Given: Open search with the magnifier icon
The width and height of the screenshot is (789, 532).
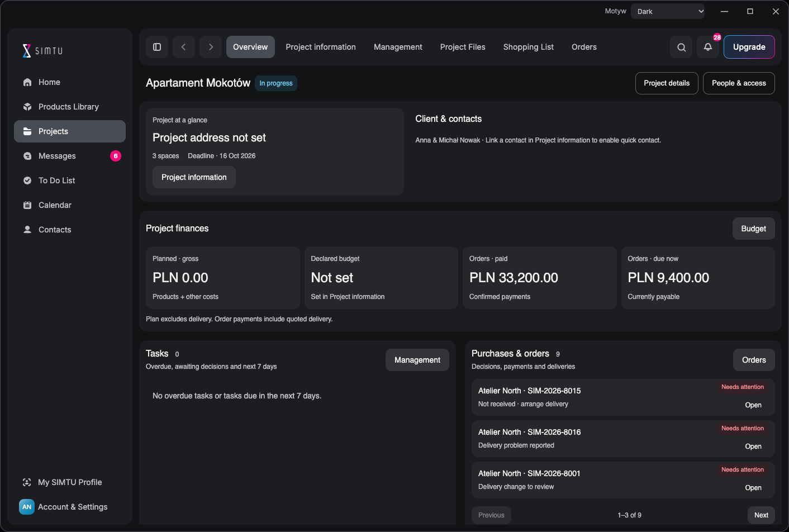Looking at the screenshot, I should [681, 47].
